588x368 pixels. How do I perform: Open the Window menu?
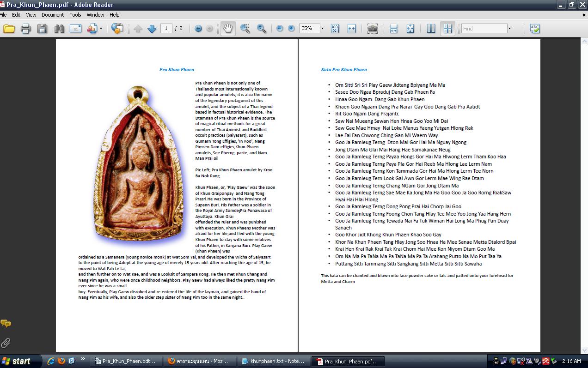pos(95,15)
